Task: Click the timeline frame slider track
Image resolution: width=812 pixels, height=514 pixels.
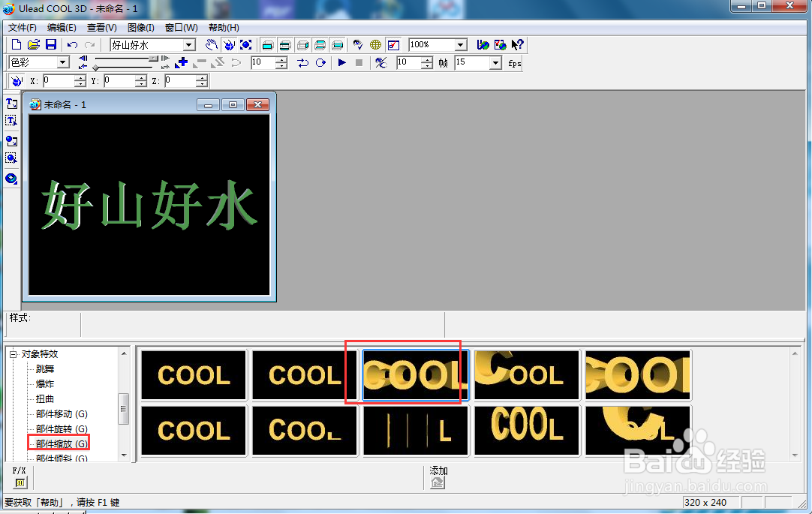Action: (x=125, y=59)
